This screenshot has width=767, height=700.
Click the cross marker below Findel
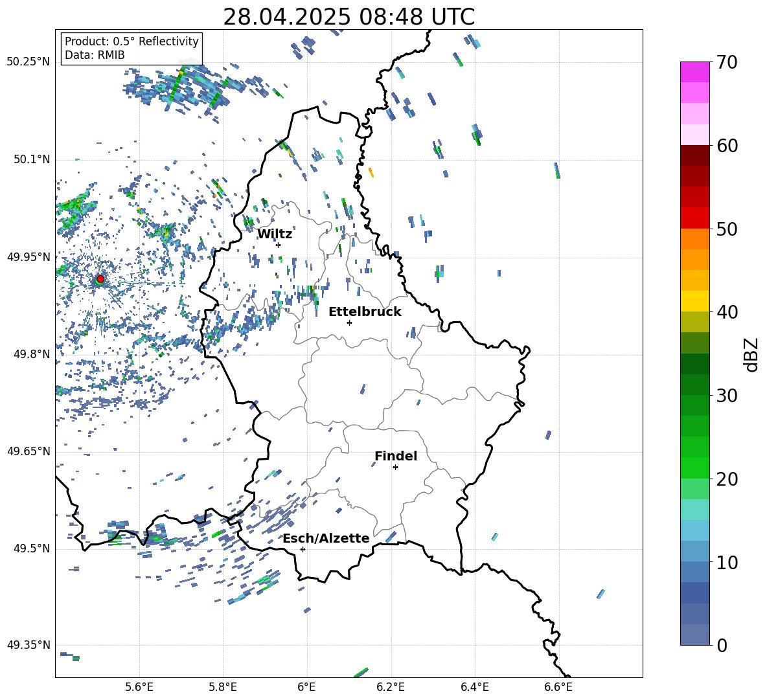(x=395, y=468)
